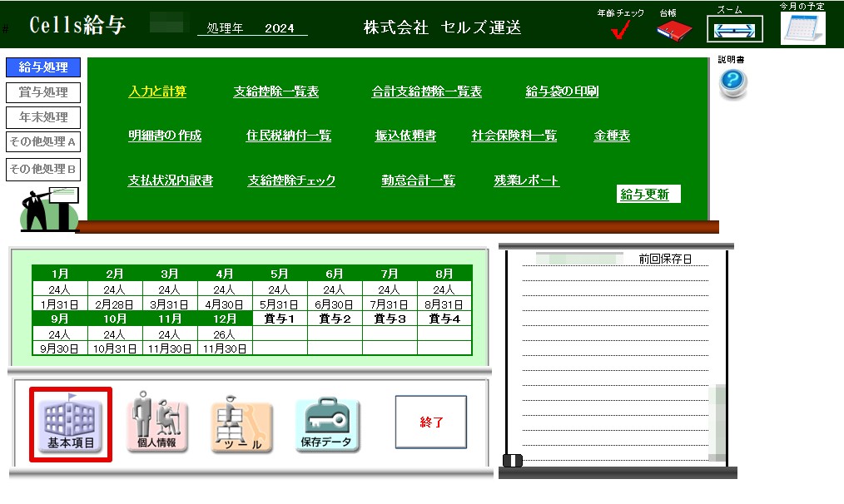Open 支給控除一覧表 link

coord(276,91)
